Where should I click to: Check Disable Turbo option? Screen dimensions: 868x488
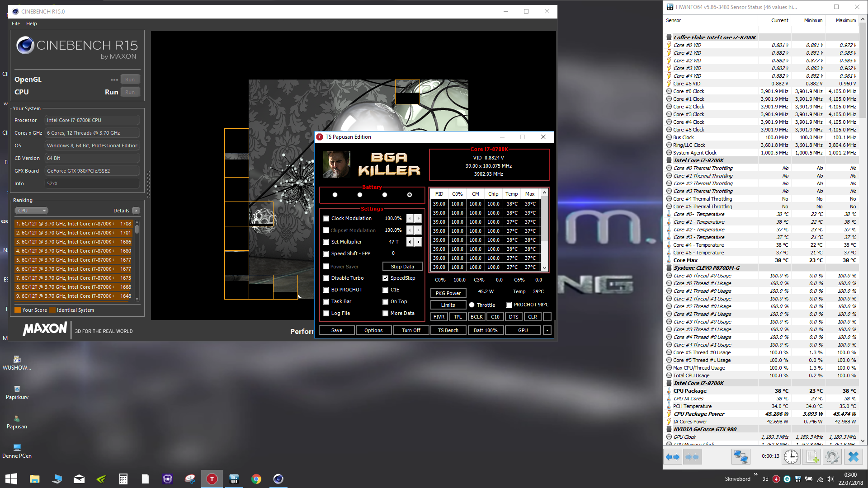pos(326,278)
